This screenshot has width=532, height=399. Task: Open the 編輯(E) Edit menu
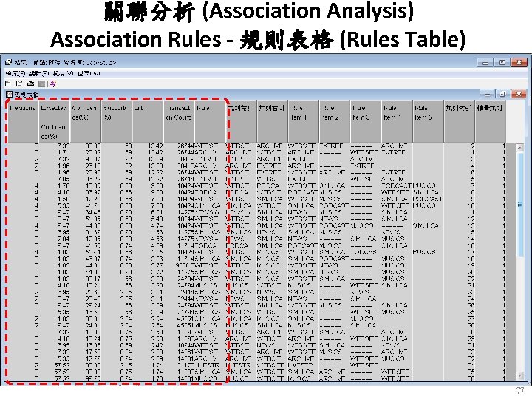click(x=38, y=73)
